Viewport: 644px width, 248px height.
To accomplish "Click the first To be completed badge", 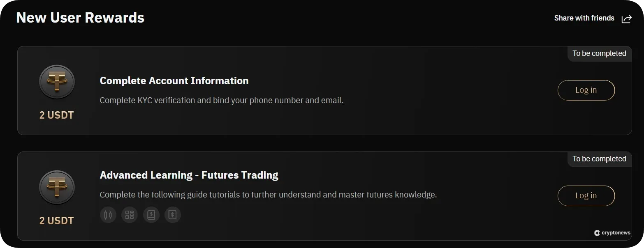I will coord(599,53).
